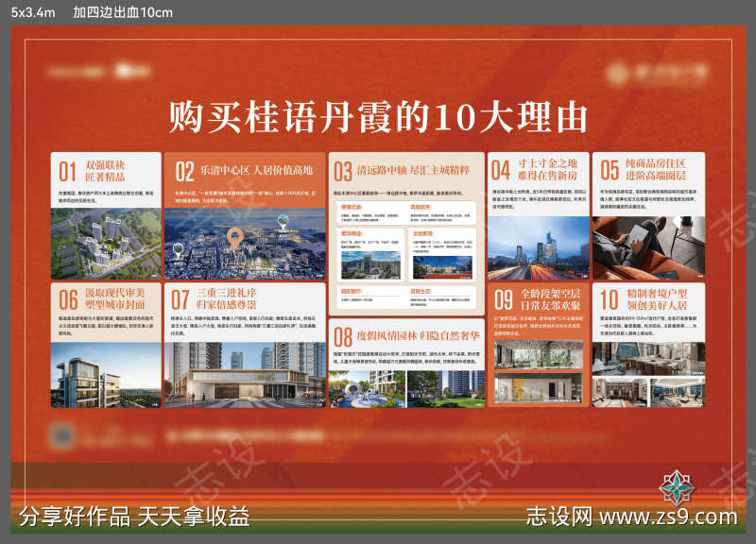Click the 5x3.4m size label
This screenshot has width=756, height=544.
(33, 12)
